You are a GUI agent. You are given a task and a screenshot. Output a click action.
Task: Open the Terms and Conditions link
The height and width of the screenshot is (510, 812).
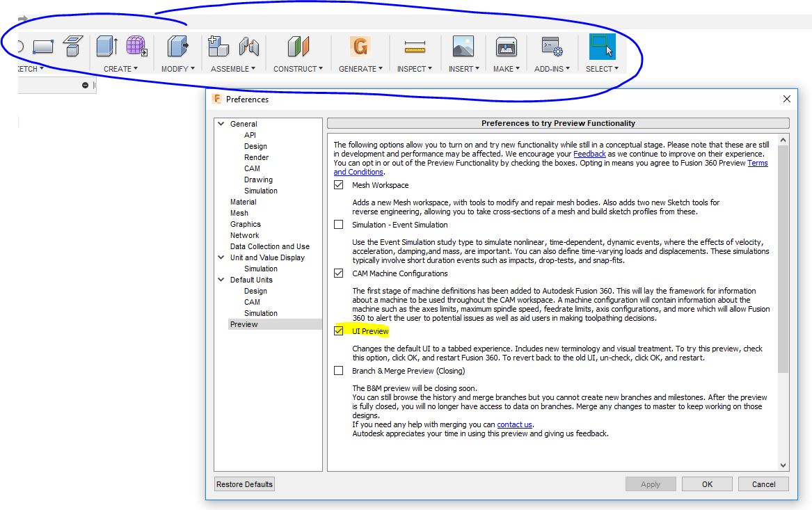point(358,172)
